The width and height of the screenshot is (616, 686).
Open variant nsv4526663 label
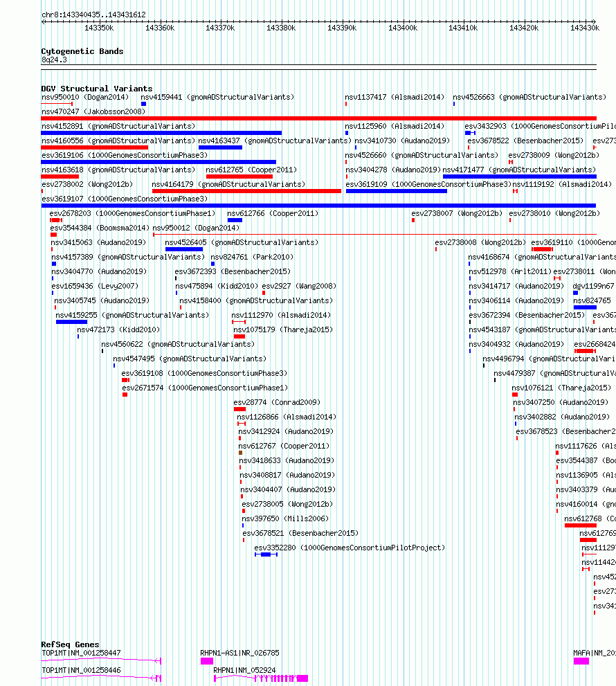(529, 97)
